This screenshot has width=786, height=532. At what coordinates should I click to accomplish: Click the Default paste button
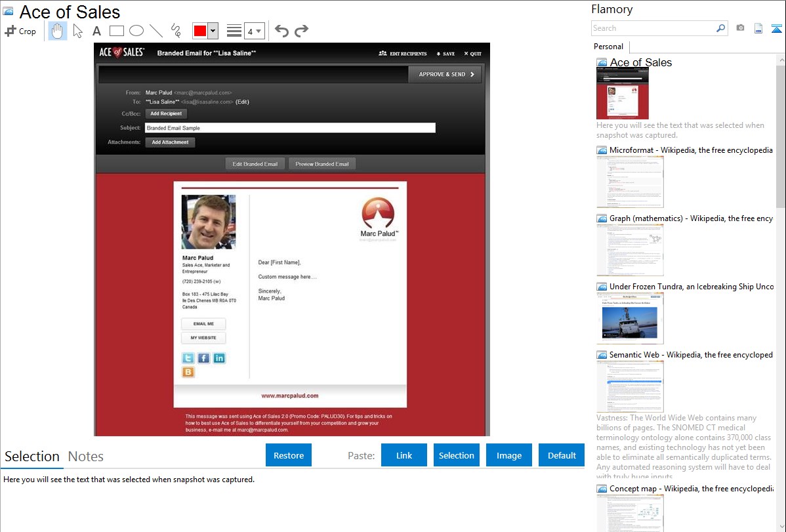[x=562, y=455]
